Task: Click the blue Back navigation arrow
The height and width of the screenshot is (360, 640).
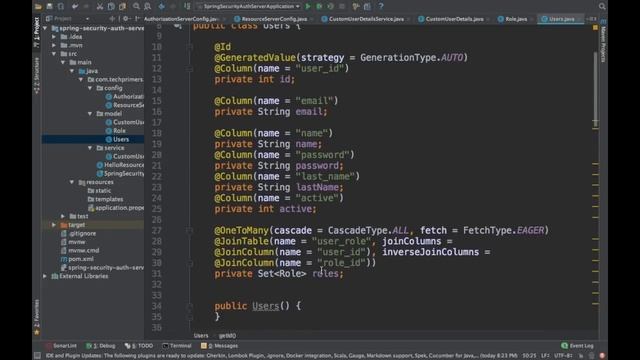Action: tap(162, 6)
